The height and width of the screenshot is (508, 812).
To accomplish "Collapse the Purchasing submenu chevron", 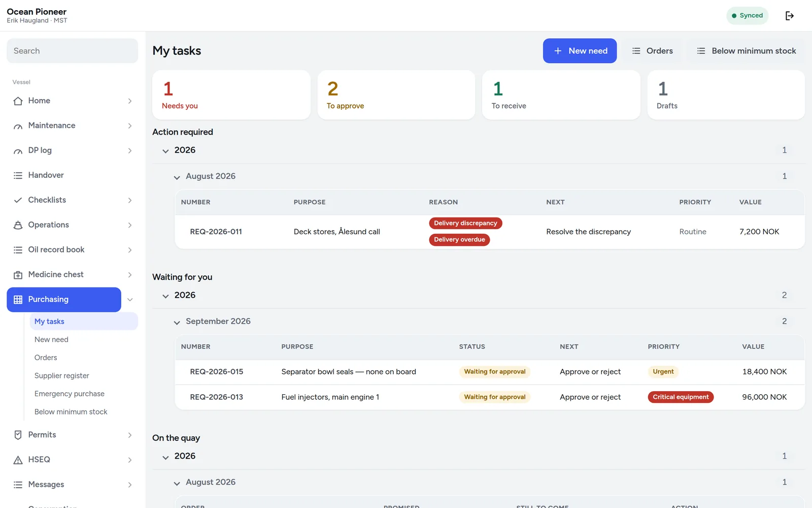I will 130,300.
